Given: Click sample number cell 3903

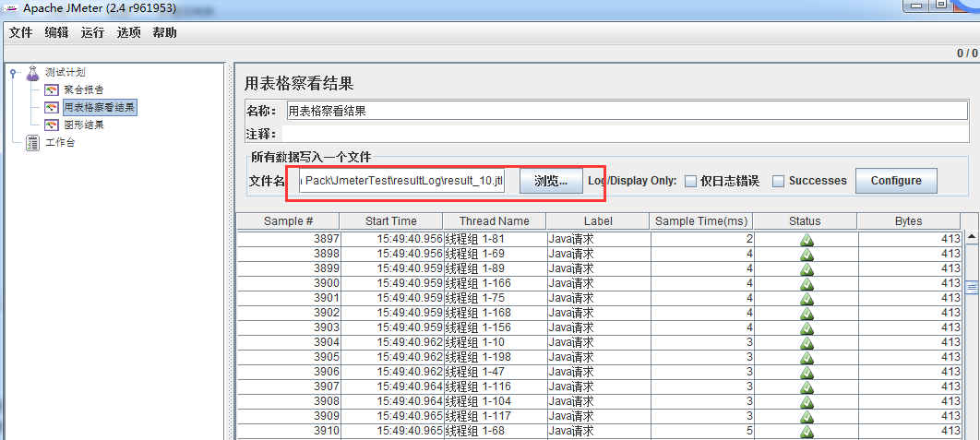Looking at the screenshot, I should [289, 327].
